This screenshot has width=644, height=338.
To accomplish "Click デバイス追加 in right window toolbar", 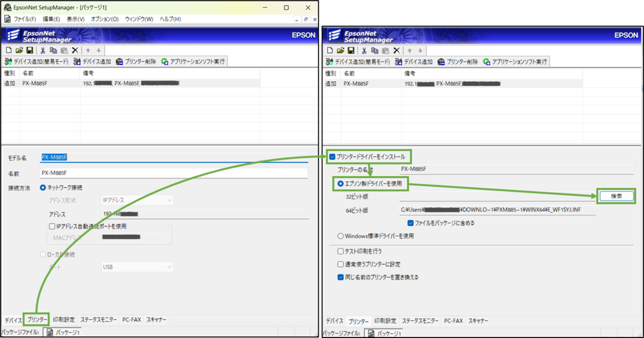I will (415, 62).
